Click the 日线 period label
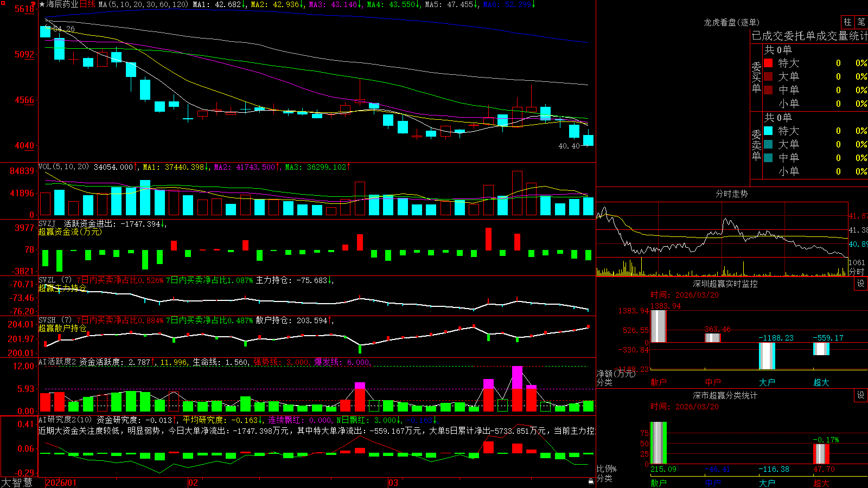This screenshot has width=868, height=488. click(x=87, y=4)
